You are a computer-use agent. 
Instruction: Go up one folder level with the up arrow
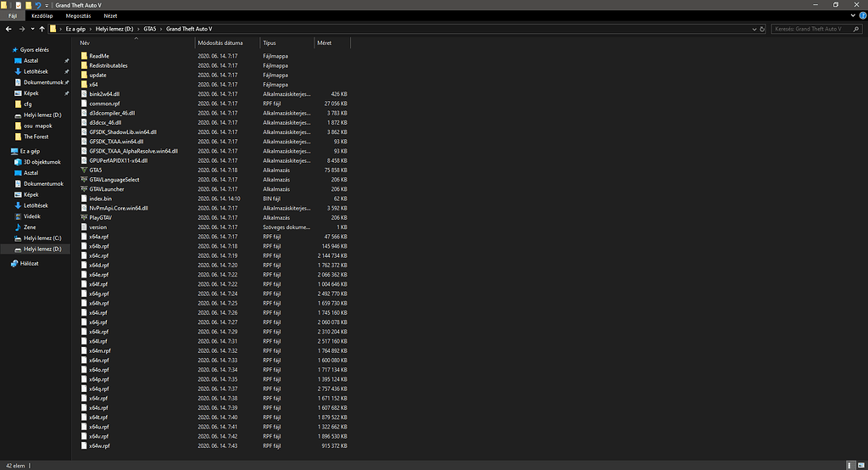[42, 29]
